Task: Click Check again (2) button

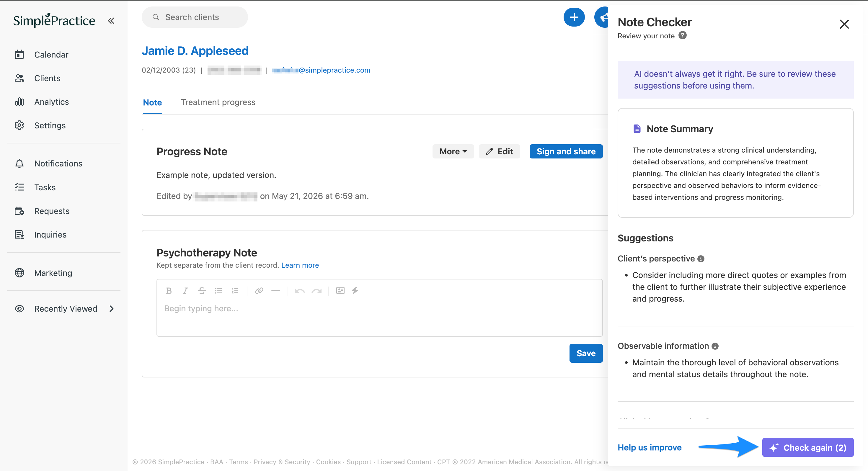Action: click(808, 447)
